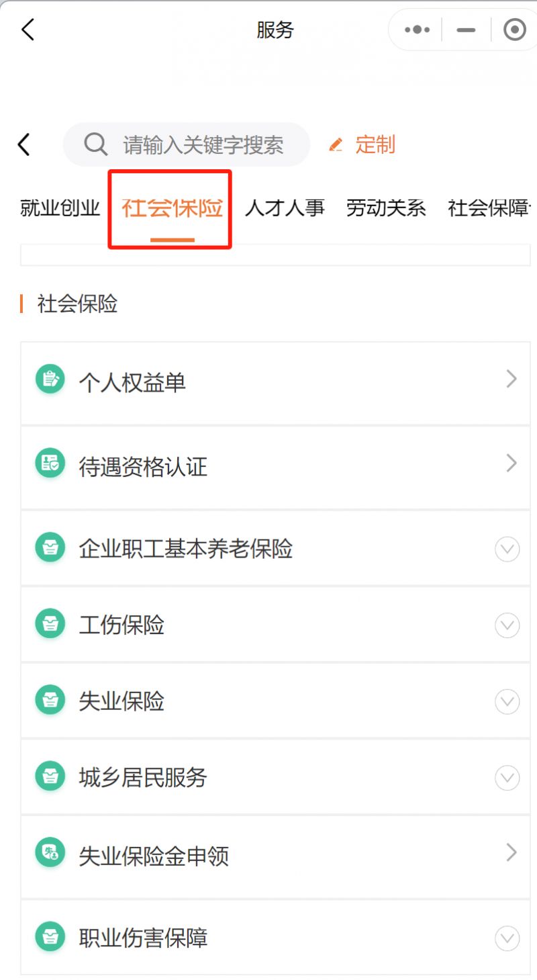
Task: Tap the 待遇资格认证 green icon
Action: click(x=50, y=463)
